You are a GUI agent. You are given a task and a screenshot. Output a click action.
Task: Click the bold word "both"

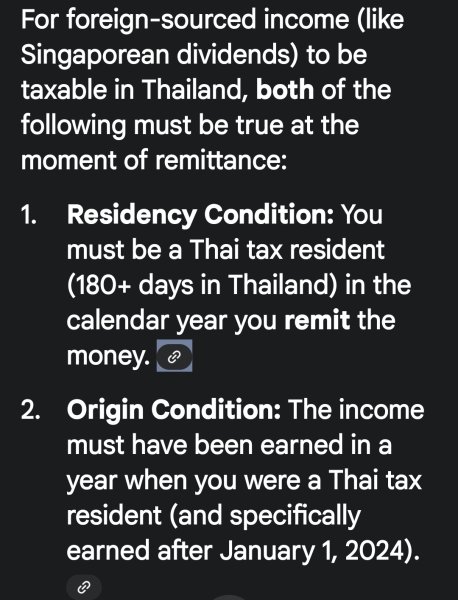tap(285, 90)
